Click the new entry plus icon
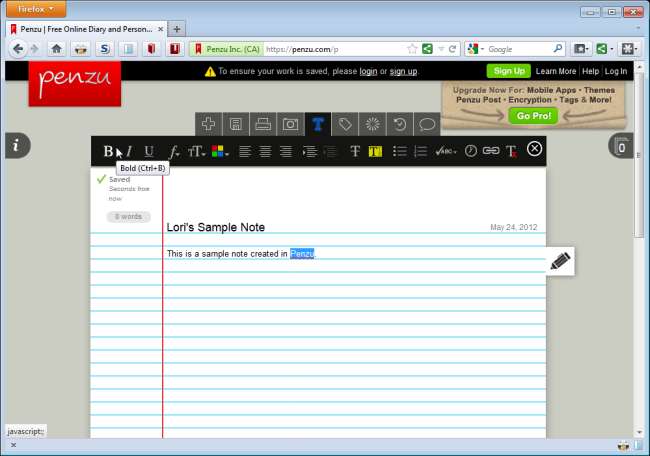The image size is (650, 456). click(209, 124)
